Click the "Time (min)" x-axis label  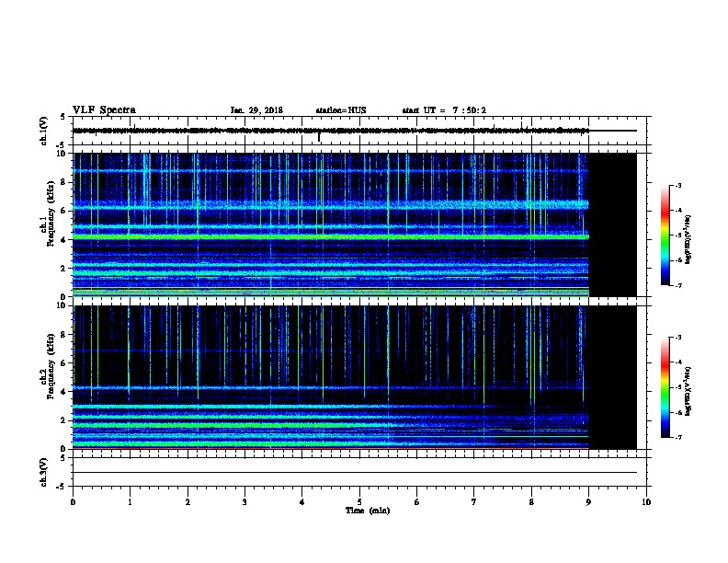(x=368, y=511)
